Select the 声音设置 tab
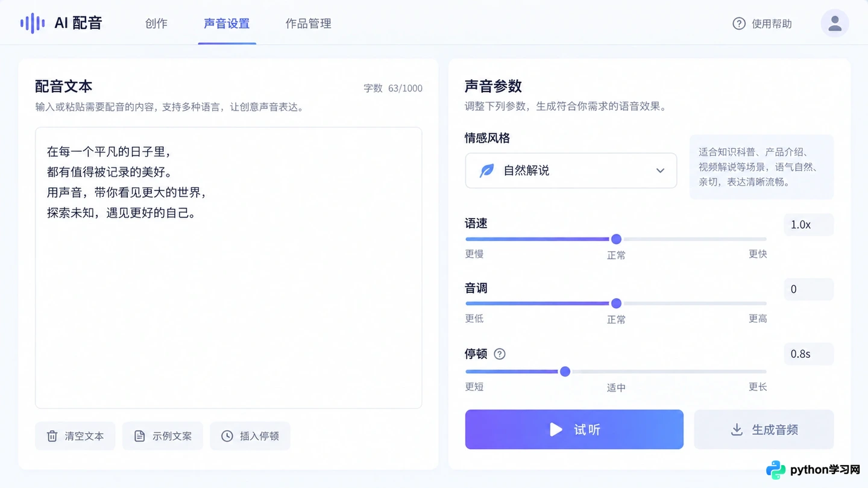Screen dimensions: 868x488 click(x=227, y=23)
